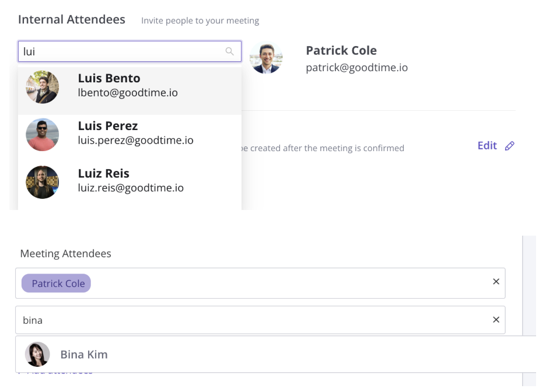Clear the Patrick Cole attendees field
The image size is (553, 392).
pyautogui.click(x=496, y=282)
